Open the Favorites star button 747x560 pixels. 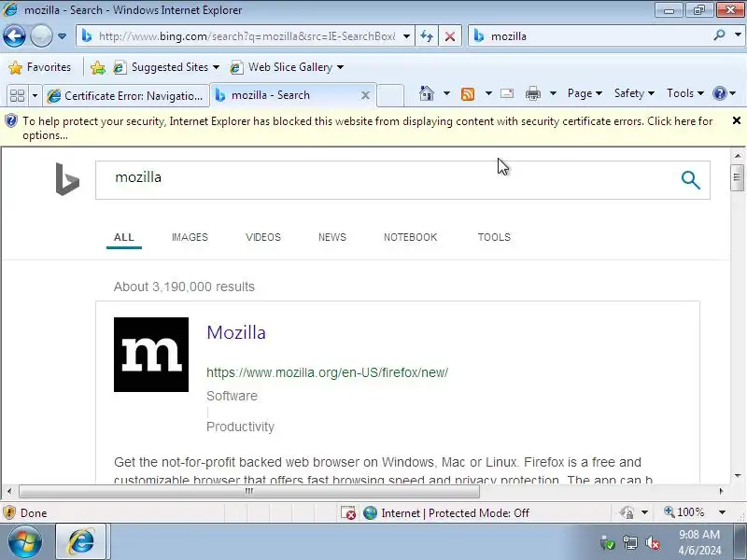pos(39,67)
